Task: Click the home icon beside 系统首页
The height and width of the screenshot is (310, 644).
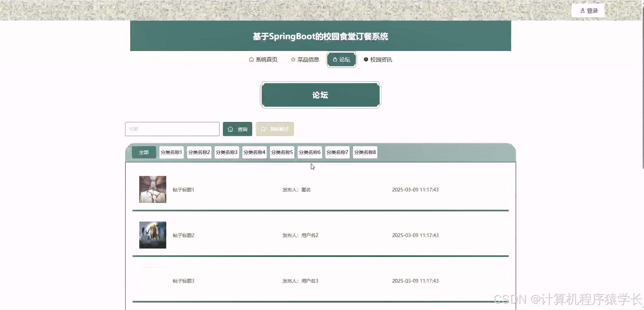Action: tap(251, 59)
